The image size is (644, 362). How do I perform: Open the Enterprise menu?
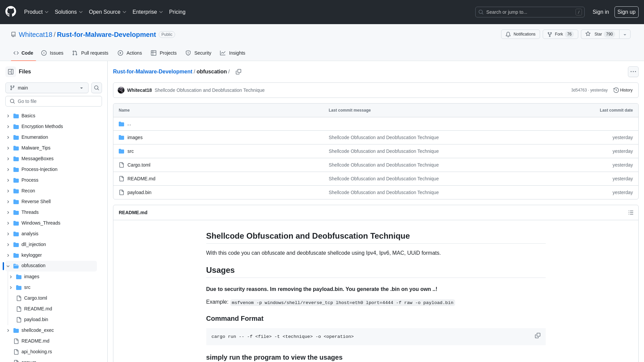click(x=148, y=12)
